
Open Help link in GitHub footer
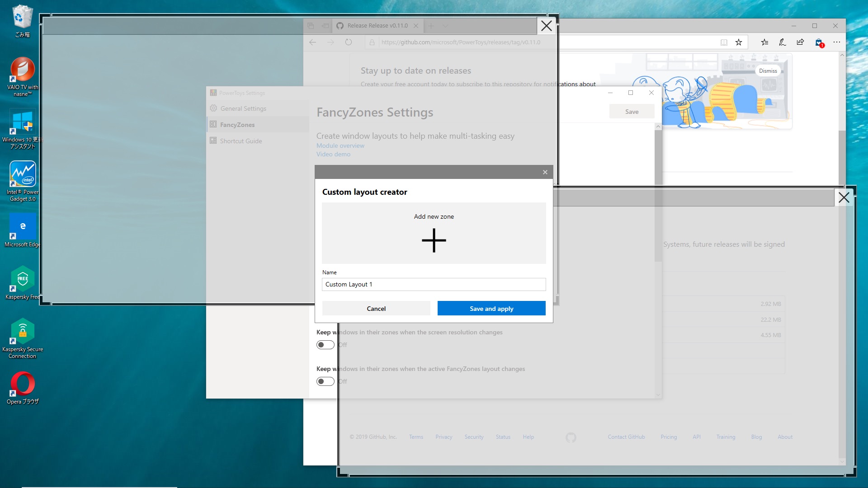tap(528, 437)
